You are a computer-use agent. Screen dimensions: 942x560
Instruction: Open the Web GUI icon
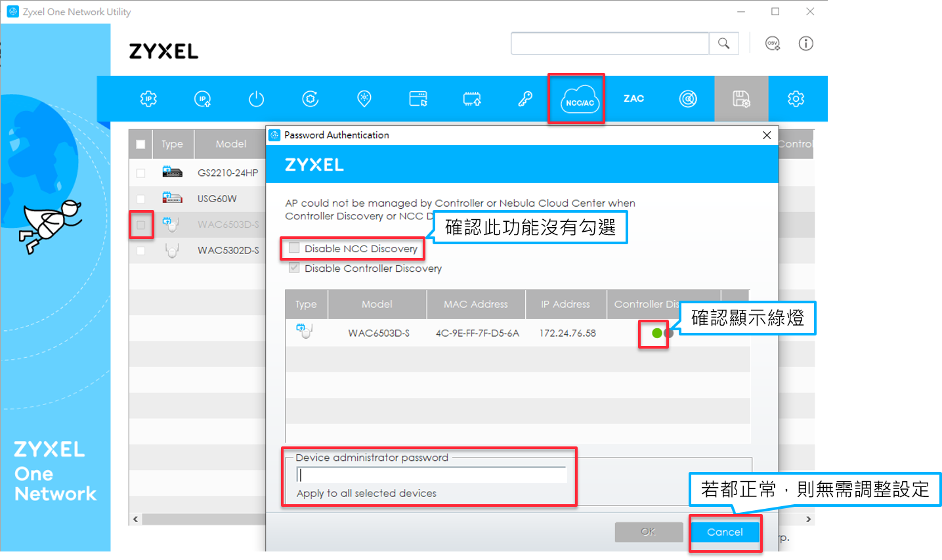coord(418,99)
